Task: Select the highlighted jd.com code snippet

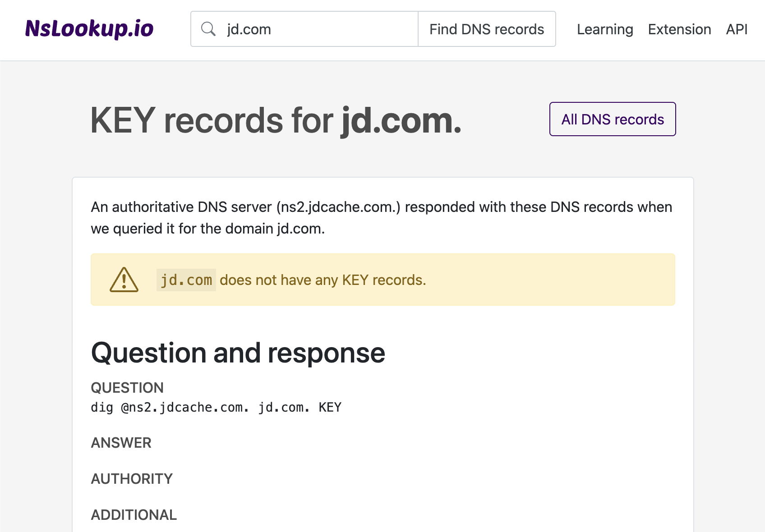Action: coord(186,280)
